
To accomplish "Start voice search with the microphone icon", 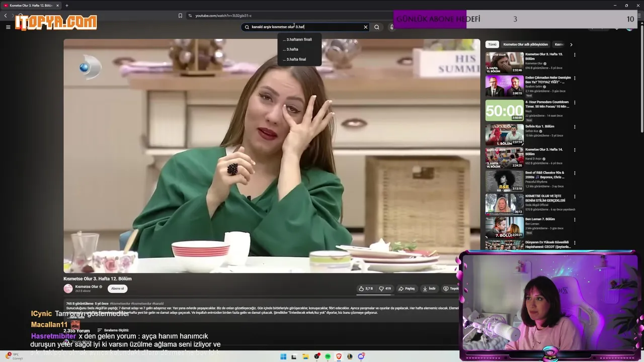I will [x=392, y=27].
